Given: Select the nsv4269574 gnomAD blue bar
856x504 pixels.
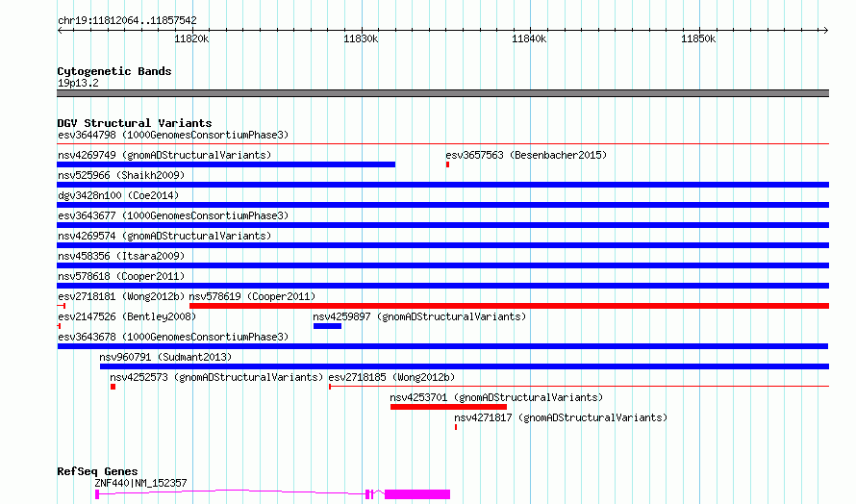Looking at the screenshot, I should point(442,245).
